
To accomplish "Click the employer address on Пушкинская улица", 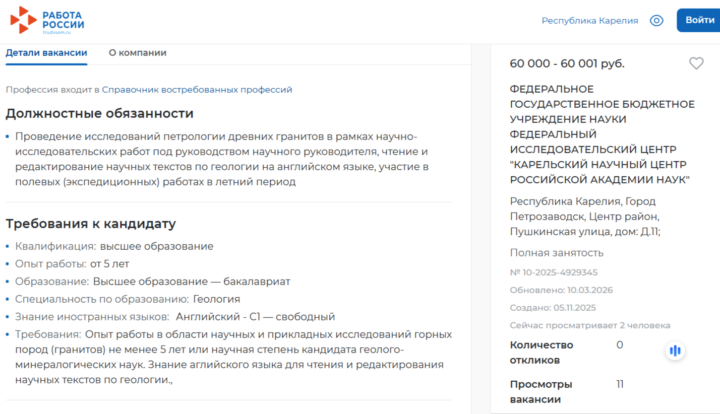I will 585,216.
